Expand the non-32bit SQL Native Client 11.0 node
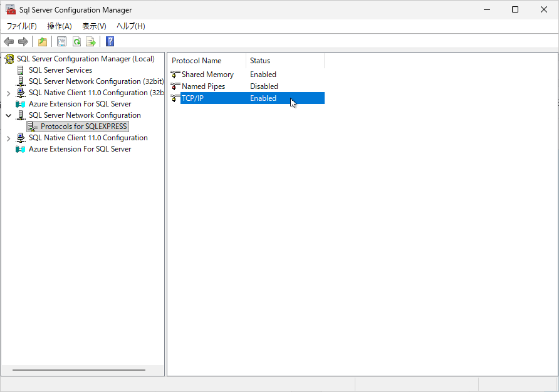This screenshot has width=559, height=392. [8, 138]
